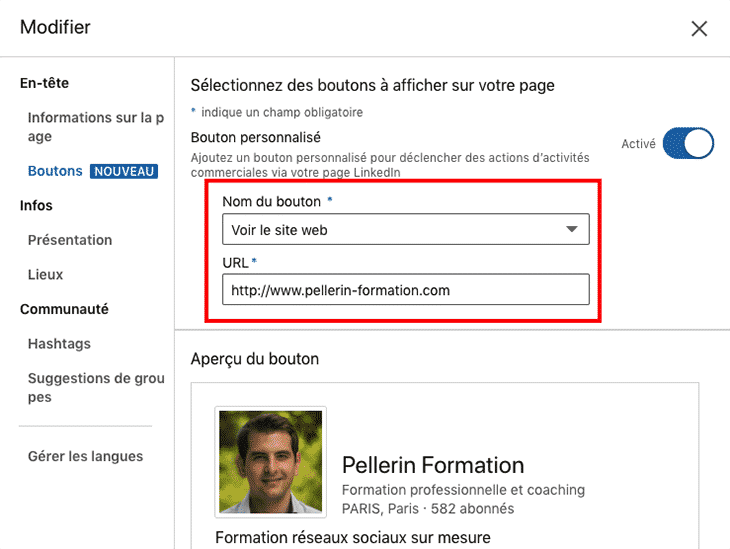Click the Infos sidebar heading
This screenshot has width=730, height=549.
(x=36, y=205)
